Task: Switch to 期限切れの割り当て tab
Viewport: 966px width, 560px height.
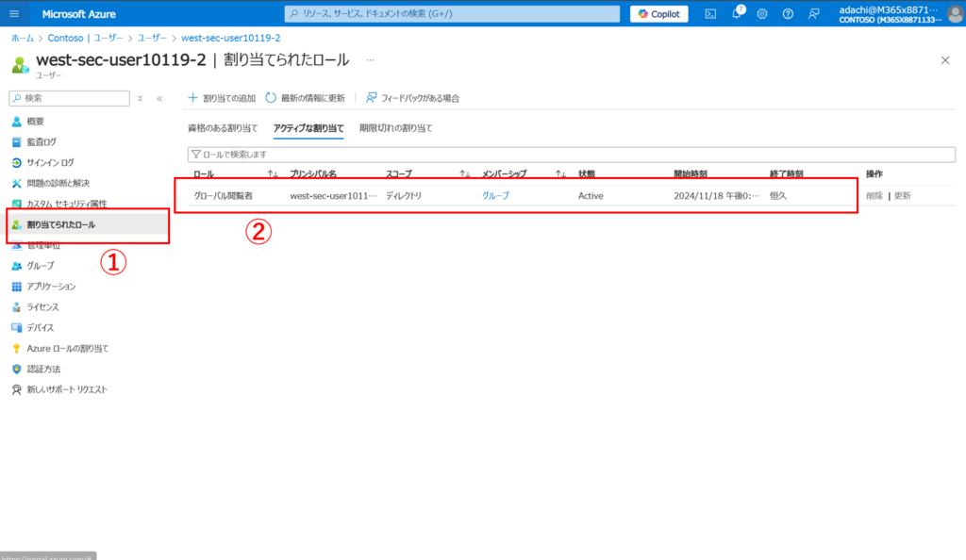Action: point(395,128)
